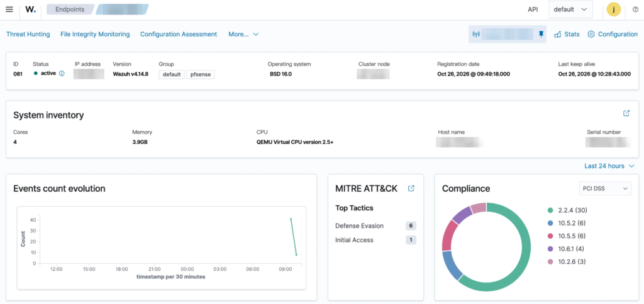Click the large green donut chart segment
This screenshot has width=644, height=304.
[526, 254]
